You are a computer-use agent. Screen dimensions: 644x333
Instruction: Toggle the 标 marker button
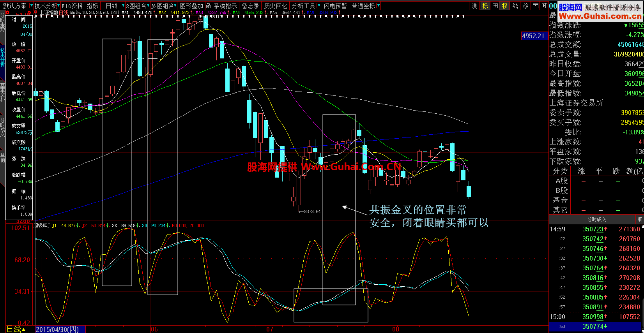(485, 6)
